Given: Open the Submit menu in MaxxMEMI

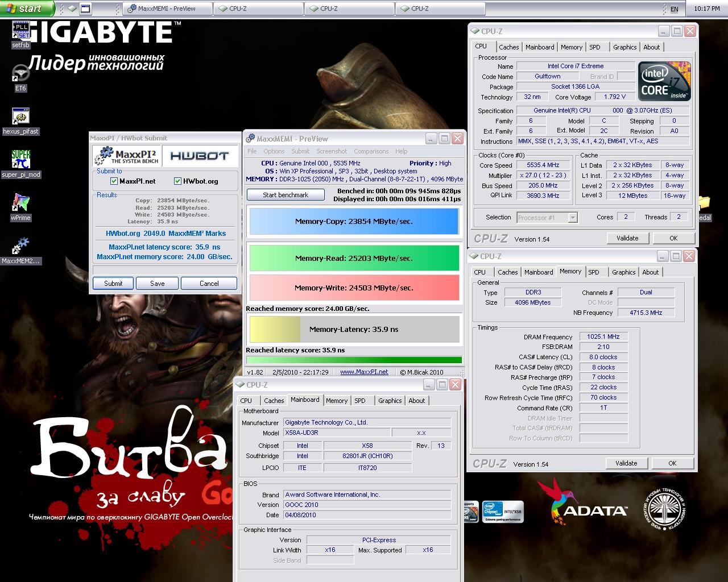Looking at the screenshot, I should pyautogui.click(x=300, y=151).
